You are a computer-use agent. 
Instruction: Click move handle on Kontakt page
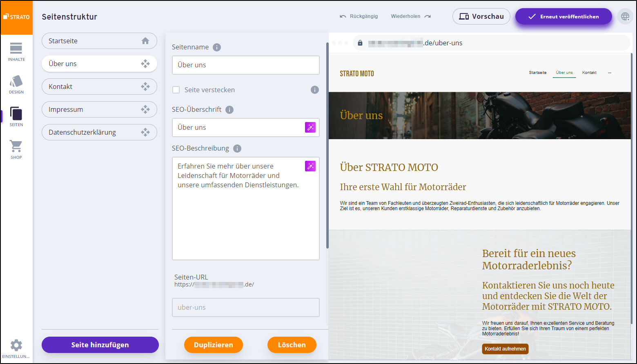[x=145, y=87]
